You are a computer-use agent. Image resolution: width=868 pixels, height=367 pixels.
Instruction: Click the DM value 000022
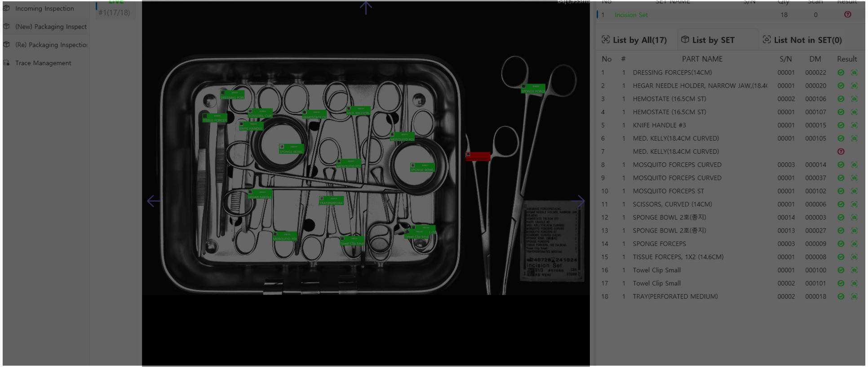(x=815, y=72)
